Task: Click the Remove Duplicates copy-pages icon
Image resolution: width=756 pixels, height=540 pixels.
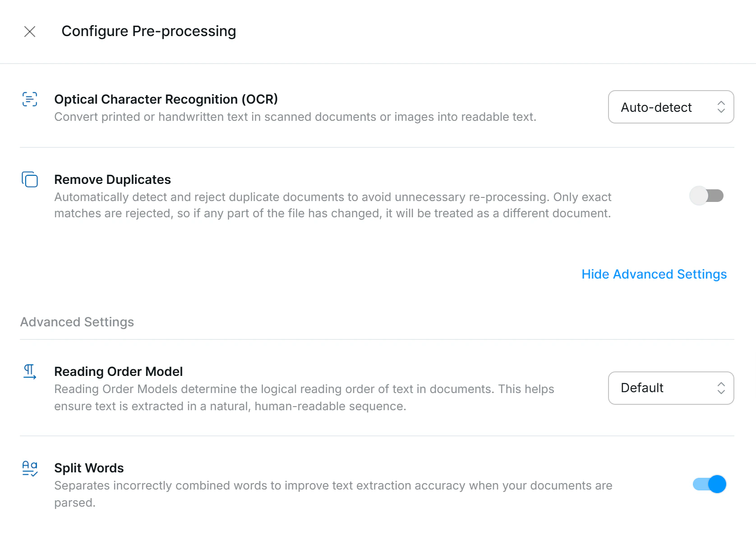Action: (29, 180)
